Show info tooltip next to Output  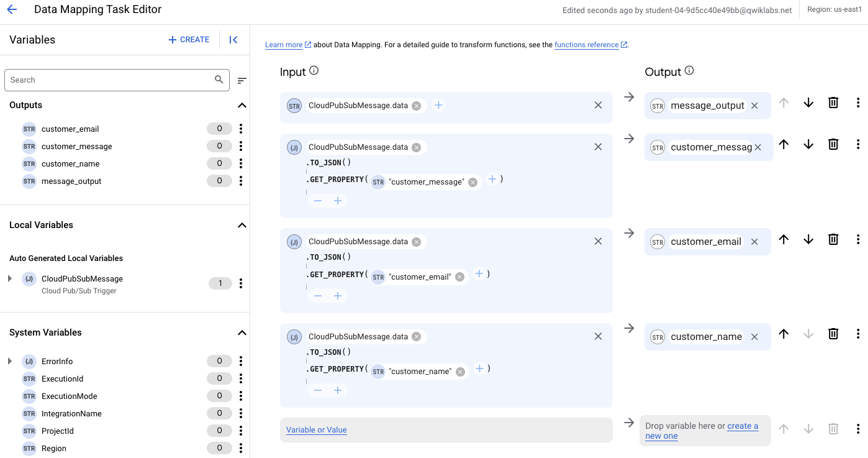689,71
